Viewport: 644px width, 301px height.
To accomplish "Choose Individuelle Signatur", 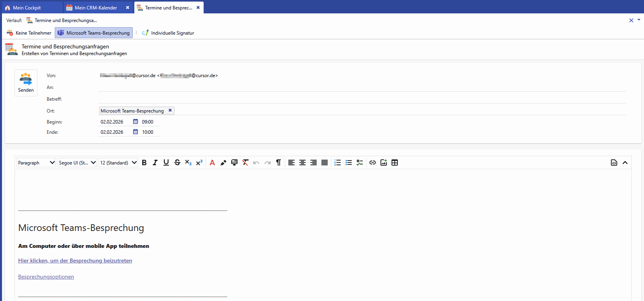I will point(168,33).
